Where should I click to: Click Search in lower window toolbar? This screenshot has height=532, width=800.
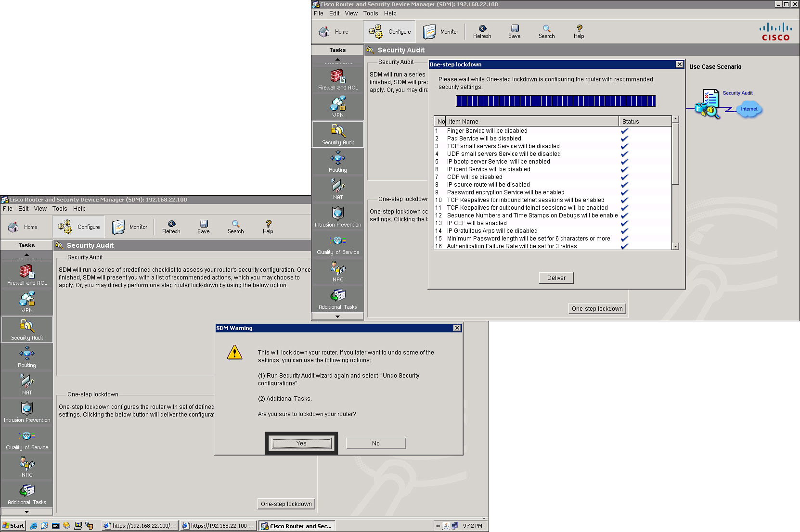(x=236, y=227)
